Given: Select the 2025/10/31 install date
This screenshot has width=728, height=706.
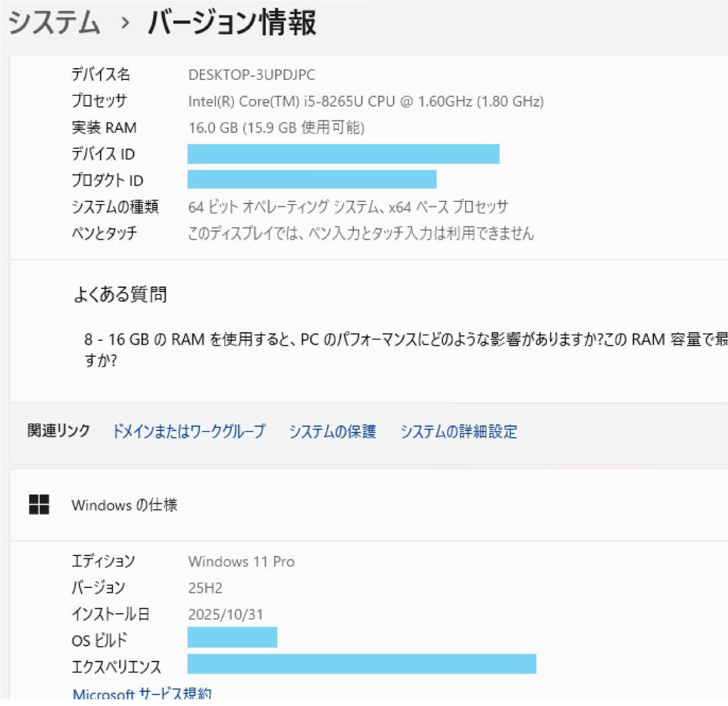Looking at the screenshot, I should click(225, 614).
